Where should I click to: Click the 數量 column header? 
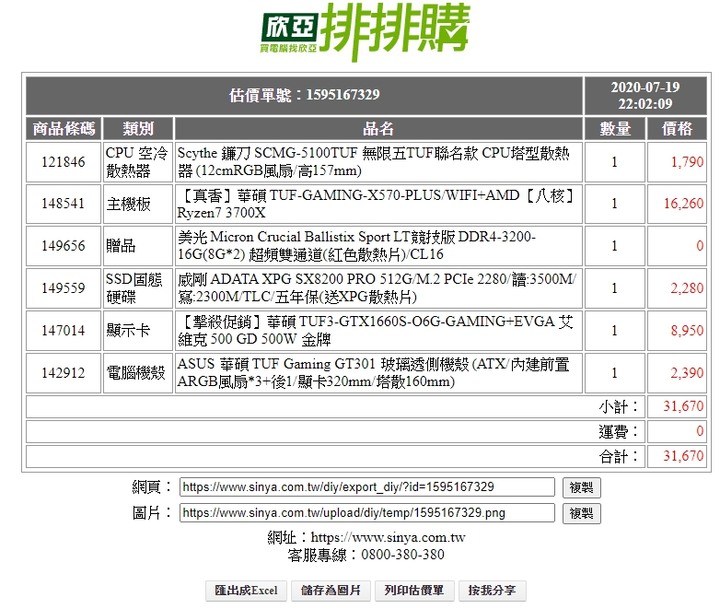614,129
